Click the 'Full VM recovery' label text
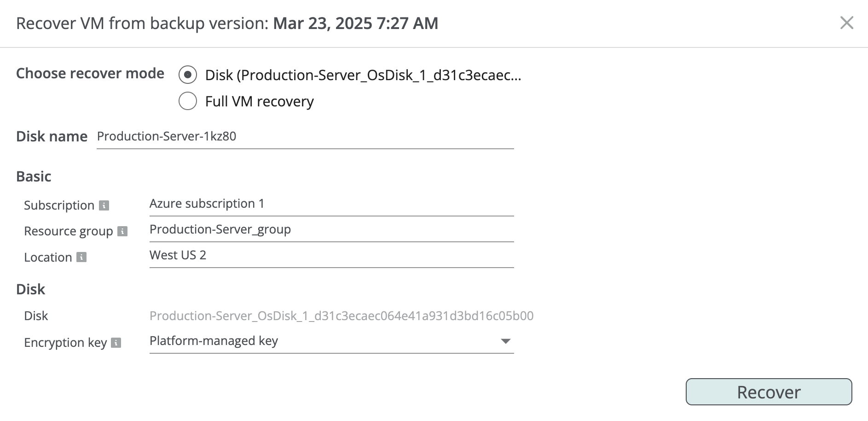 point(260,101)
